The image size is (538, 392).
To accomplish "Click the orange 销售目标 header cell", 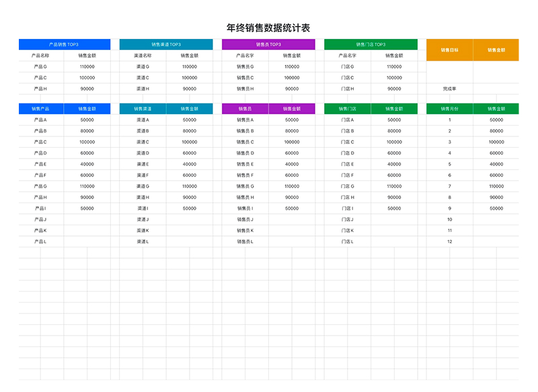I will click(449, 50).
